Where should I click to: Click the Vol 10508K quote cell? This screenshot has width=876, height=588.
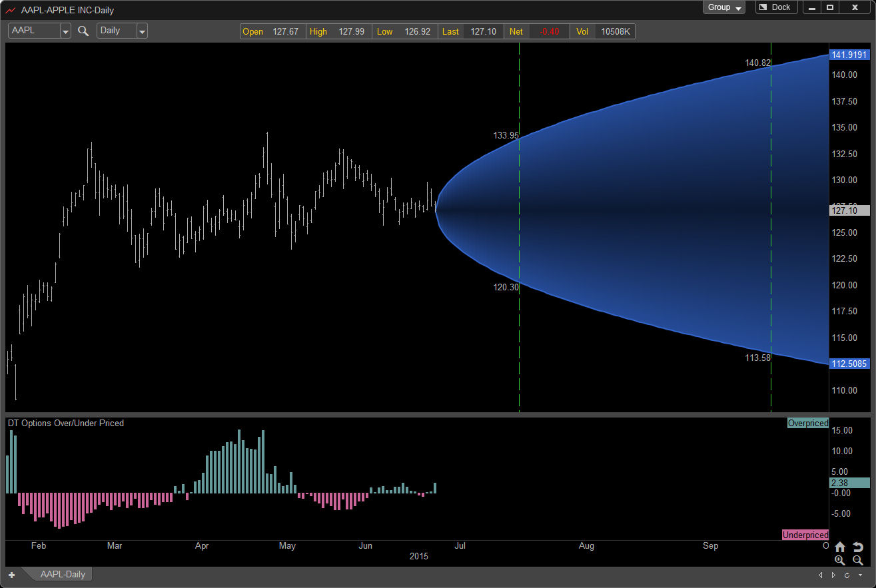click(603, 31)
